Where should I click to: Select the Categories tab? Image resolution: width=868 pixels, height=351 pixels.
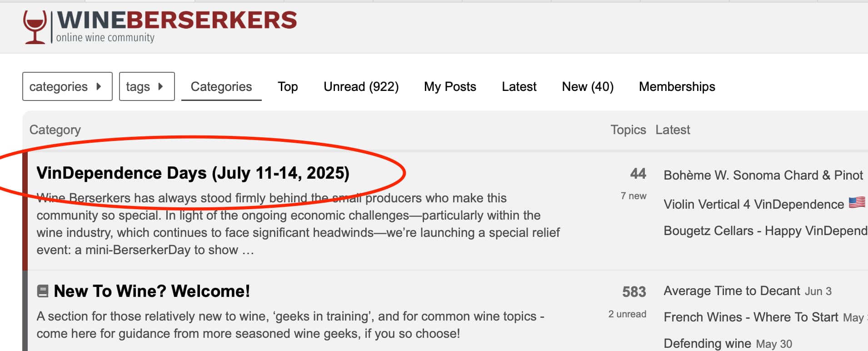[221, 86]
